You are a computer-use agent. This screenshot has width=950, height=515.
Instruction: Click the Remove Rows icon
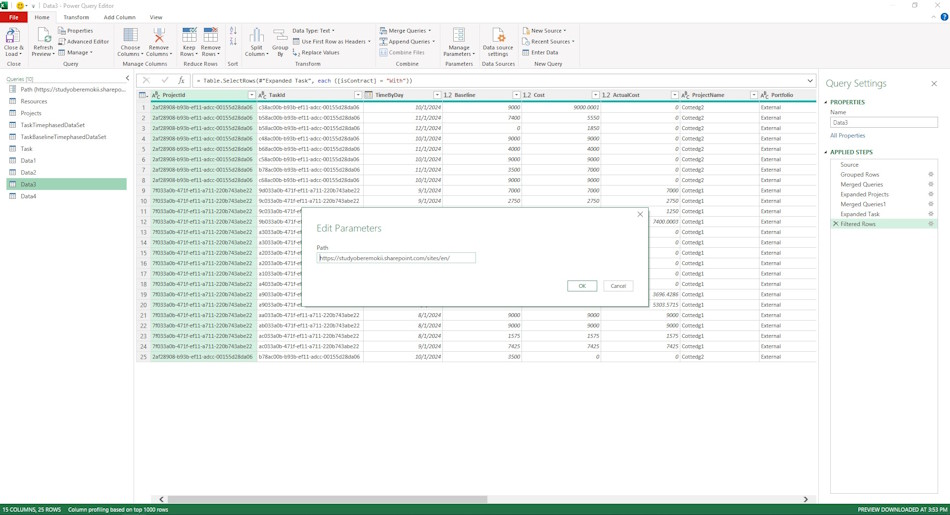click(x=210, y=35)
